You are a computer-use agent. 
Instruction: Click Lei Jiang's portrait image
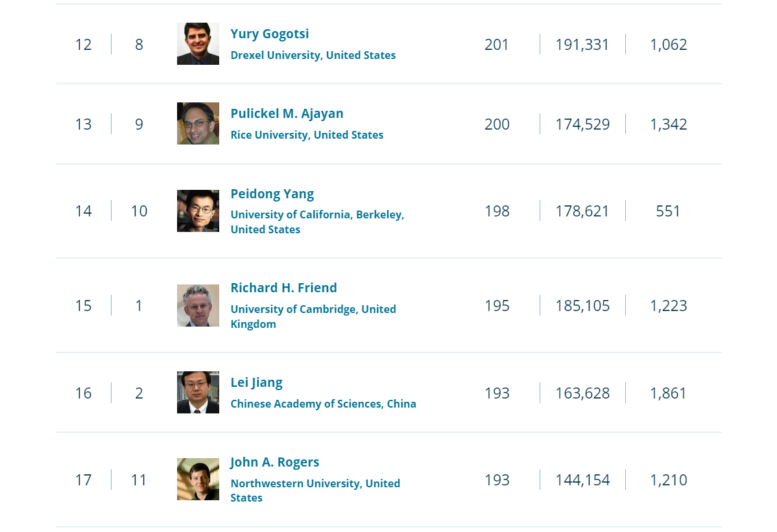[x=198, y=393]
